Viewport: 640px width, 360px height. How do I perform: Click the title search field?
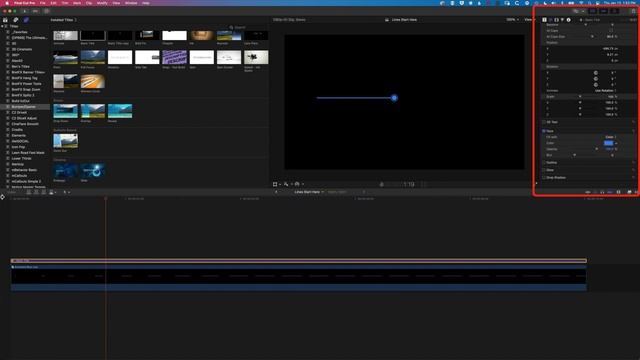click(248, 27)
